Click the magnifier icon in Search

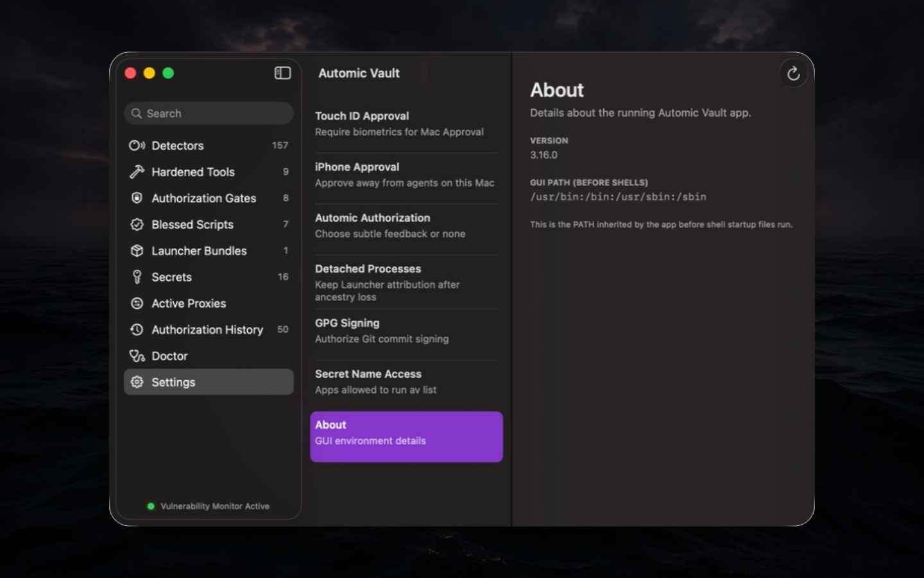coord(136,114)
